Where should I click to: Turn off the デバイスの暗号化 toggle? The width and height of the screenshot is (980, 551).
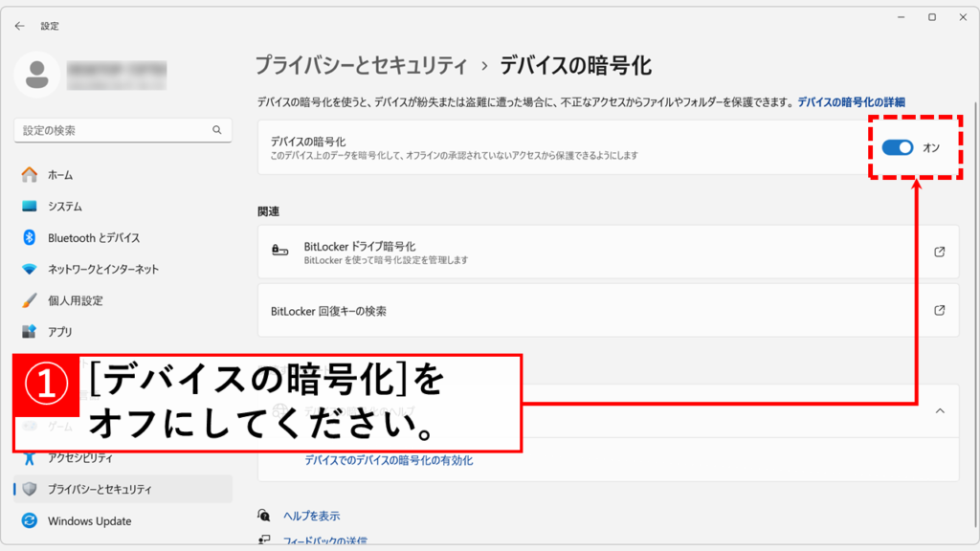898,147
